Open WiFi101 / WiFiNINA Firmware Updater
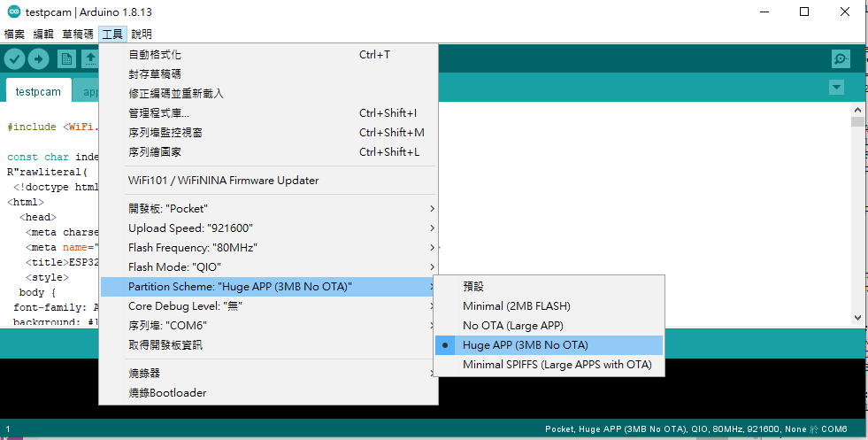The image size is (868, 440). click(x=268, y=181)
